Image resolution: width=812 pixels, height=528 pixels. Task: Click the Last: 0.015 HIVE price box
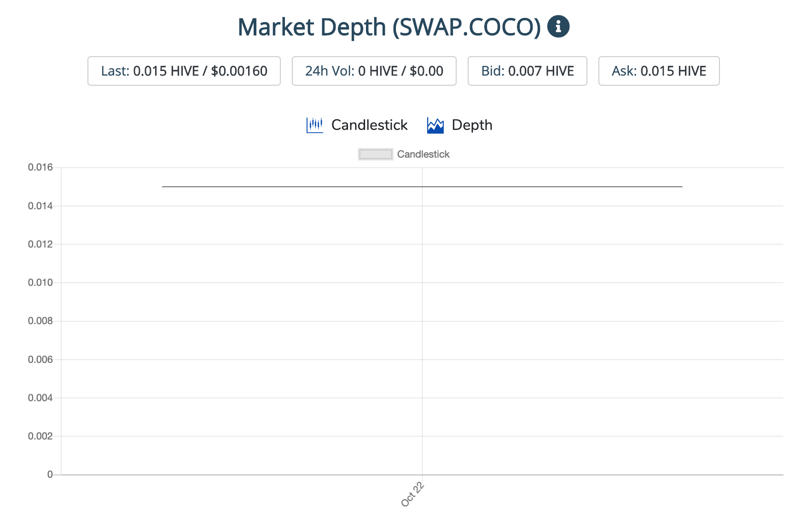tap(184, 71)
